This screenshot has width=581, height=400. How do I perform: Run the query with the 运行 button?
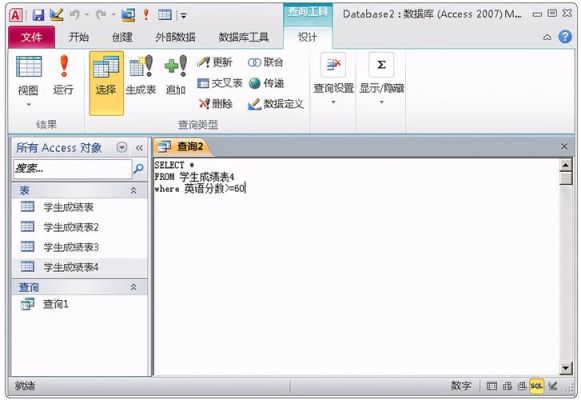click(x=63, y=76)
